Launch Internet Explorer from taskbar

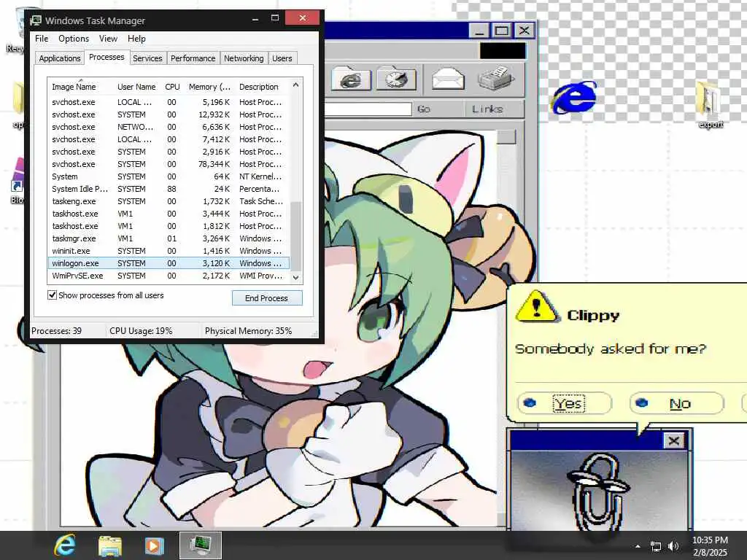65,545
